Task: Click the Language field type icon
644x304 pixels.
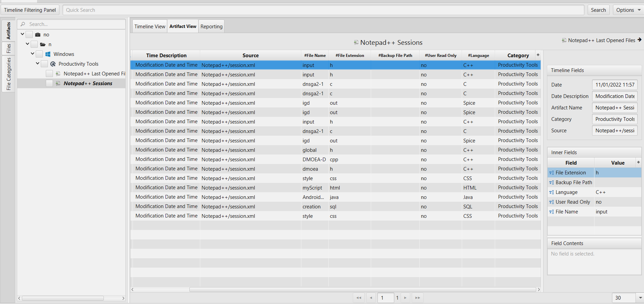Action: (551, 192)
